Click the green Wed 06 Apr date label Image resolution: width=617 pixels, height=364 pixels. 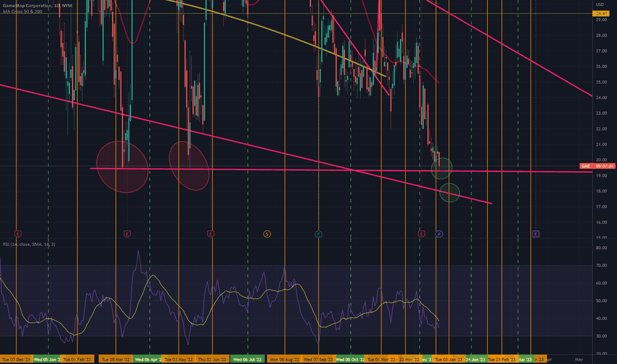pos(148,359)
